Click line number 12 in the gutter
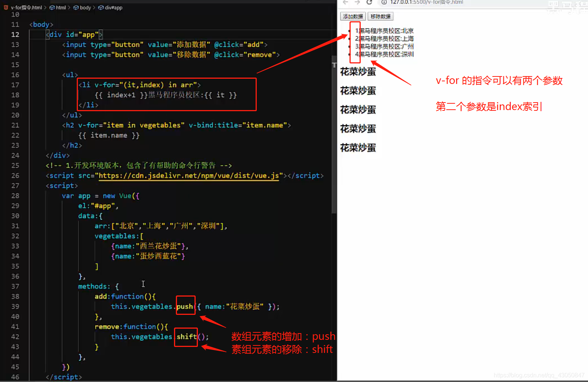 pyautogui.click(x=15, y=35)
